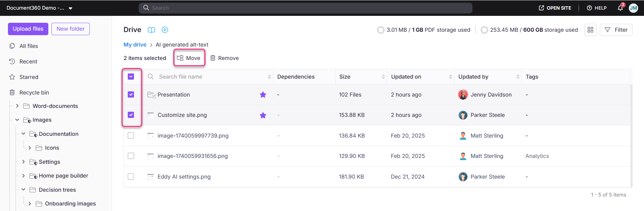Click OPEN SITE link
644x211 pixels.
coord(555,8)
